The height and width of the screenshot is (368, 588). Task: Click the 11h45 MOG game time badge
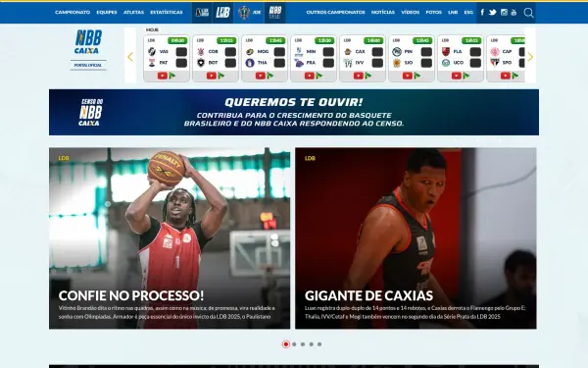tap(275, 40)
